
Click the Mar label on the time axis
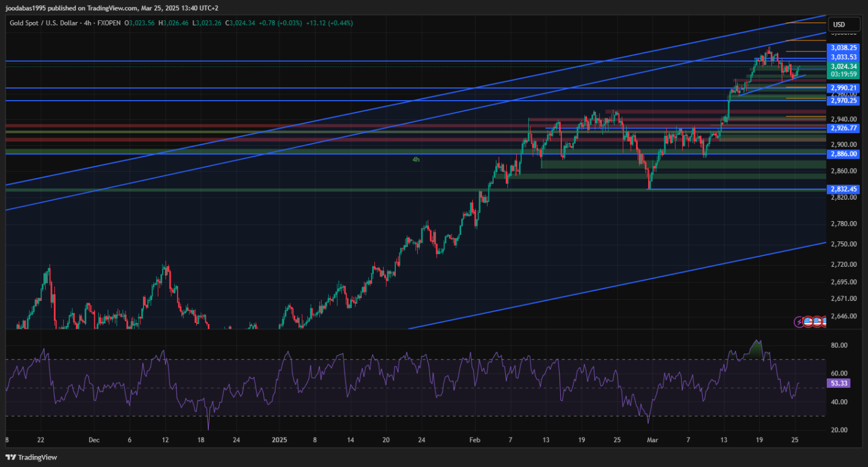[x=652, y=440]
